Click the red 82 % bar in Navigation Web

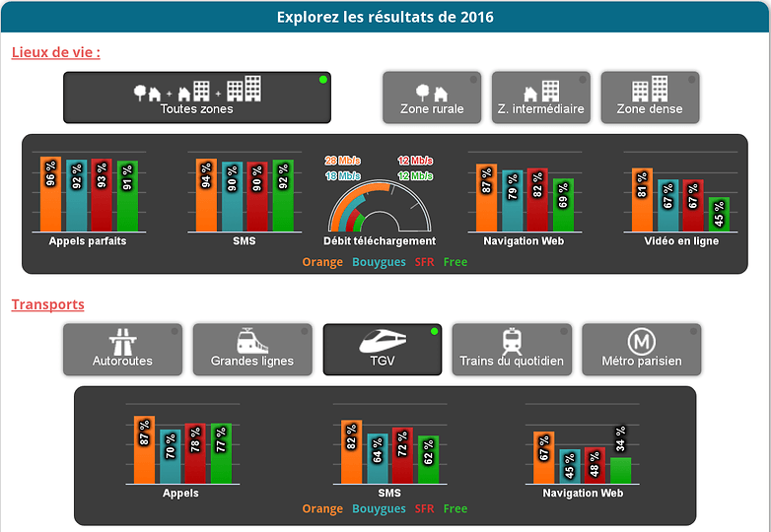[537, 200]
